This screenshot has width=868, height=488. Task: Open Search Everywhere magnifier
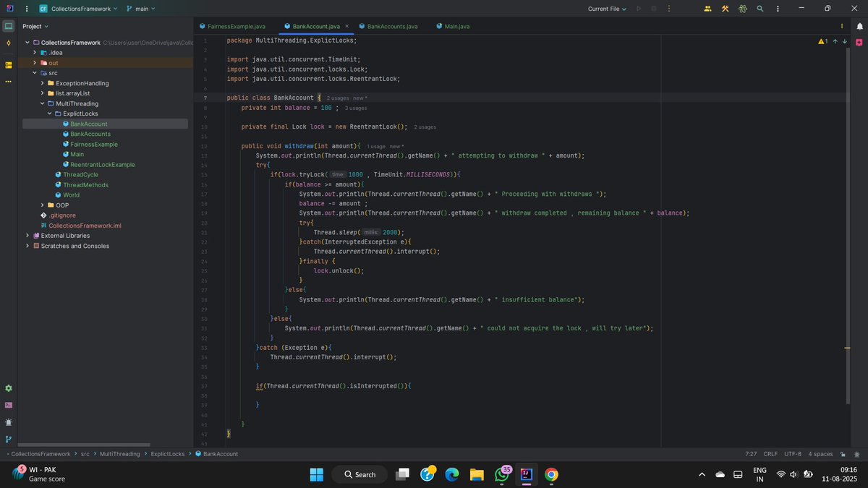(760, 9)
